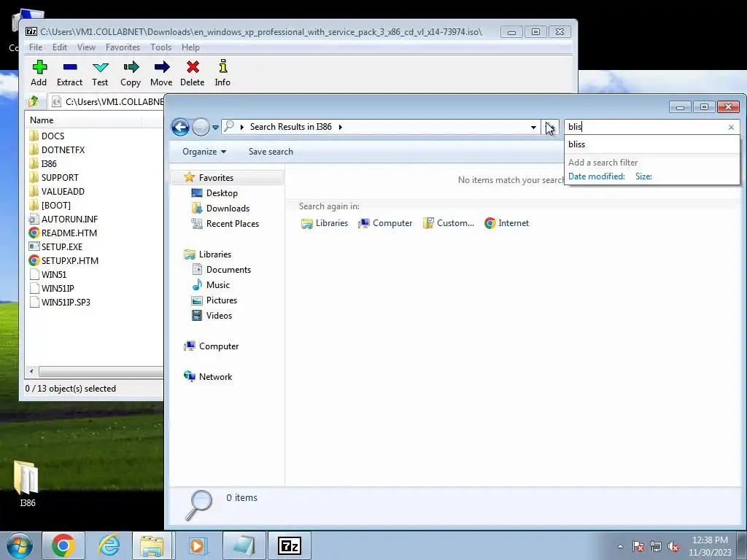Show hidden system tray icons
This screenshot has height=560, width=747.
[620, 546]
